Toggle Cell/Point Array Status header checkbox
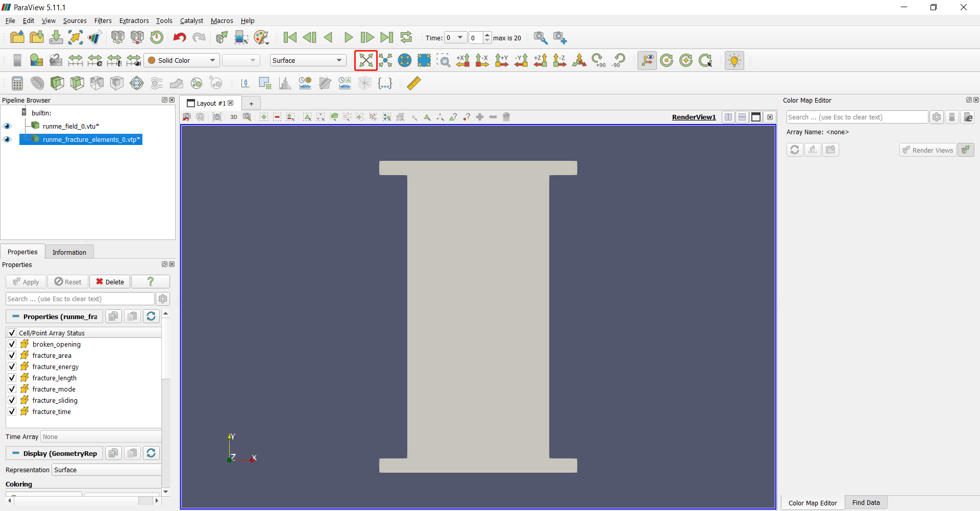Screen dimensions: 980x511 [x=12, y=333]
